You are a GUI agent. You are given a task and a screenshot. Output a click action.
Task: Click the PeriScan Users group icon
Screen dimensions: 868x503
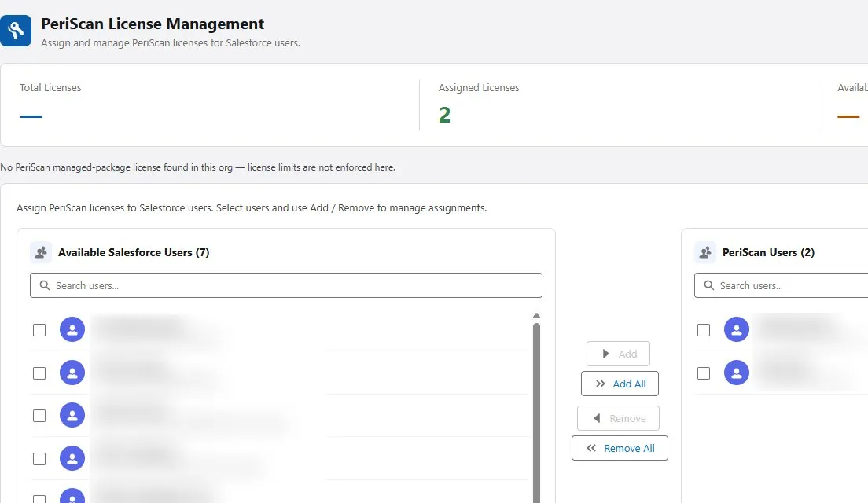pos(705,252)
